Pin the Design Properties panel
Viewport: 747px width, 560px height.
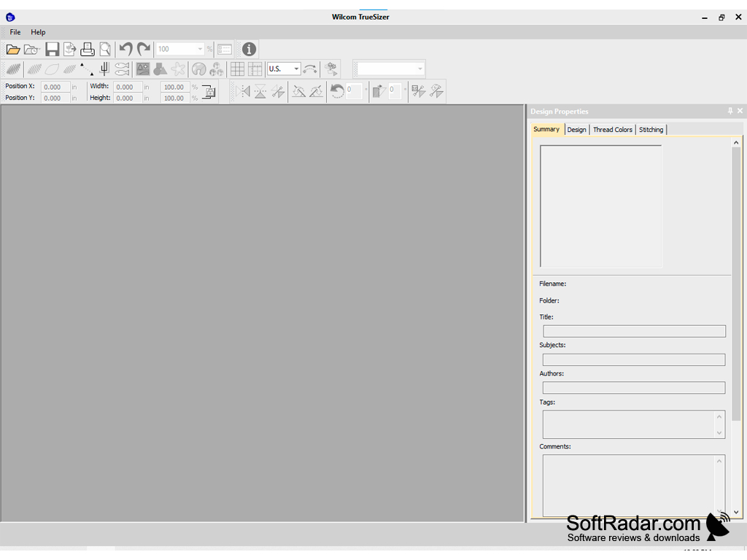click(729, 111)
